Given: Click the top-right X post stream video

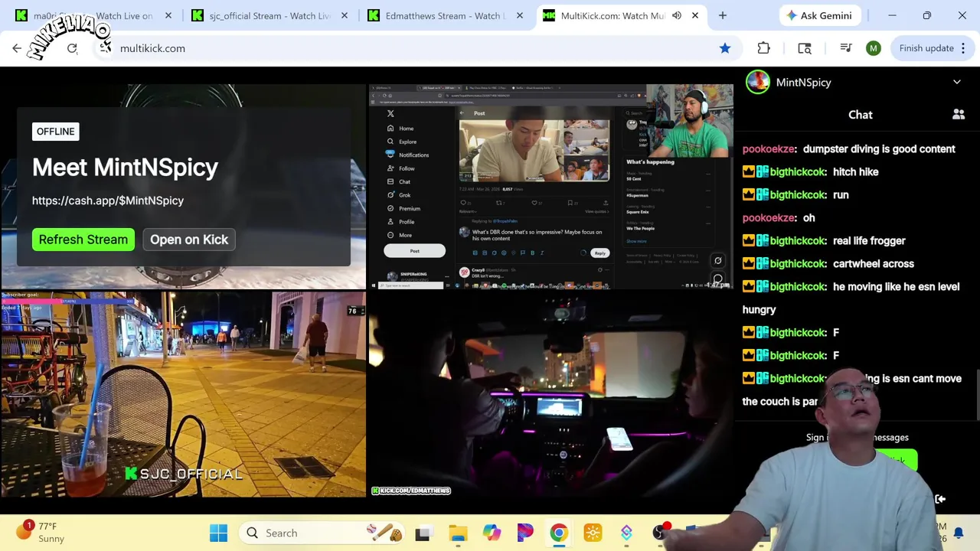Looking at the screenshot, I should coord(551,187).
